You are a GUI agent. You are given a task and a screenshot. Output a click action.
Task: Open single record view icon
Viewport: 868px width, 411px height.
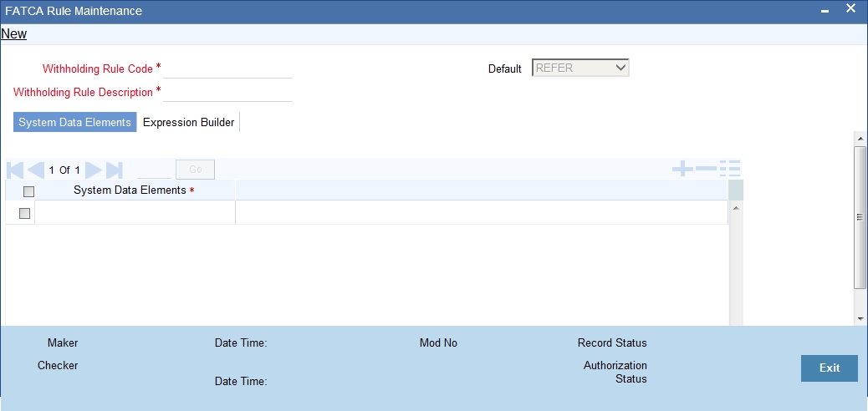coord(730,168)
